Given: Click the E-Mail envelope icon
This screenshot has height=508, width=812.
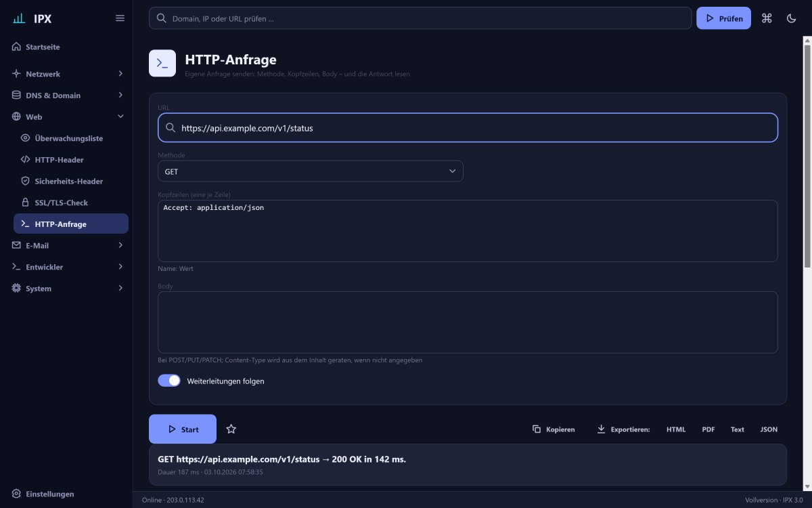Looking at the screenshot, I should click(16, 245).
